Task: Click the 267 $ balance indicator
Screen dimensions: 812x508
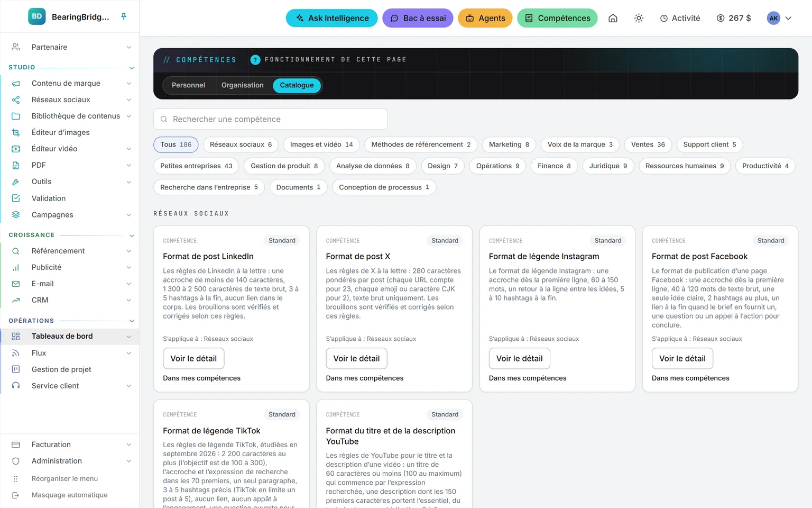Action: point(734,18)
